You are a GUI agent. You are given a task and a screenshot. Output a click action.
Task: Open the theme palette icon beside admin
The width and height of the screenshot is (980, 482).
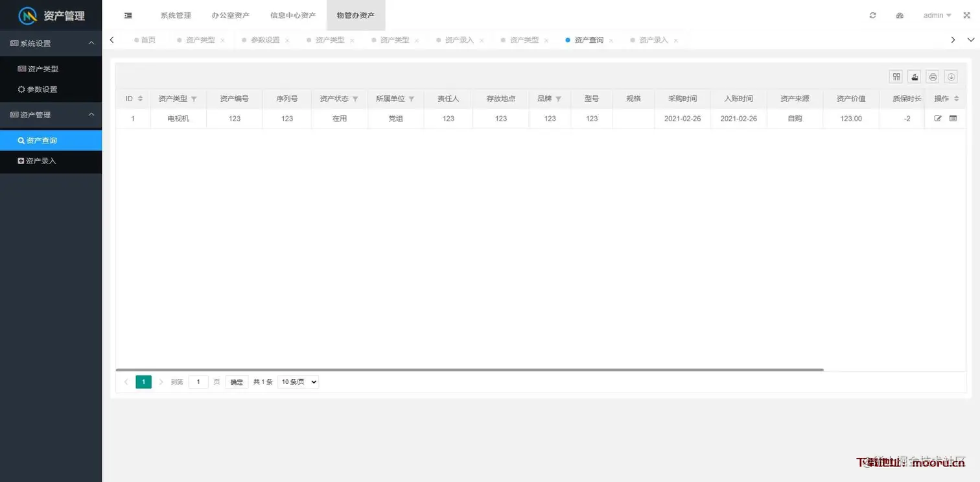point(900,16)
